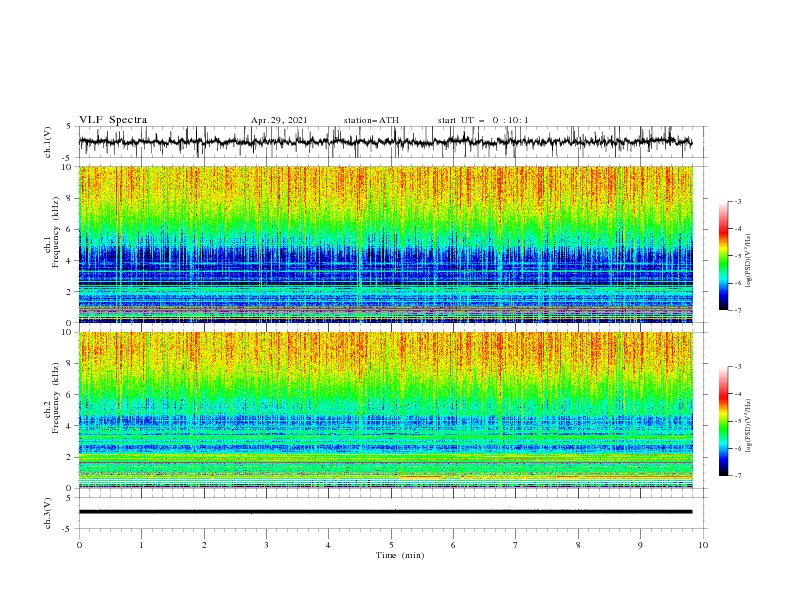The width and height of the screenshot is (792, 612).
Task: Click the time axis tick label "2"
Action: [204, 545]
